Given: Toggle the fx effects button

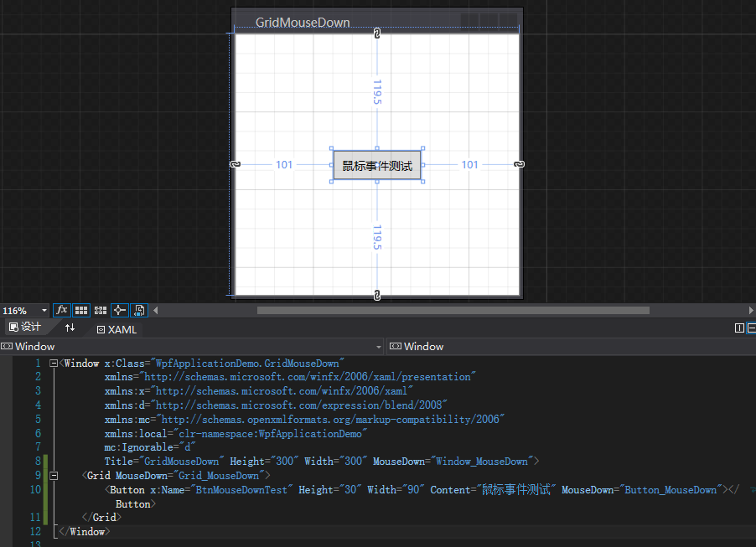Looking at the screenshot, I should click(62, 311).
